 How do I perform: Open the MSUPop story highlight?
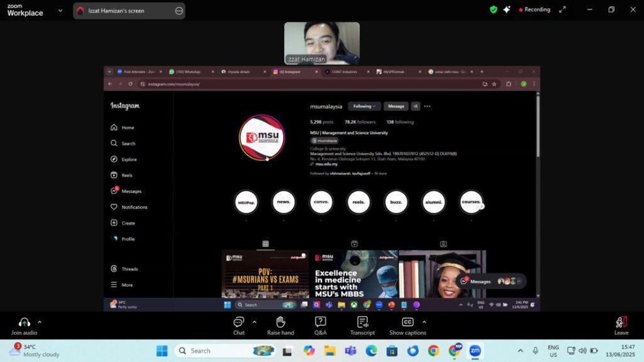point(246,202)
